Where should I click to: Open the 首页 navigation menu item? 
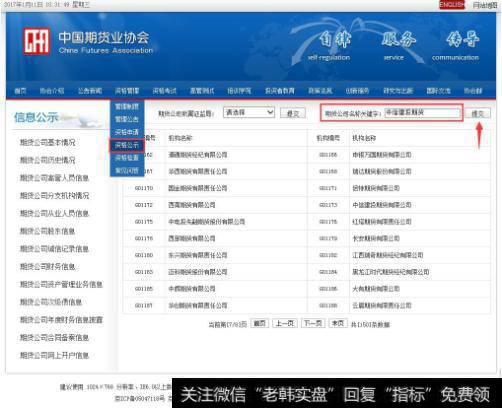pos(20,91)
